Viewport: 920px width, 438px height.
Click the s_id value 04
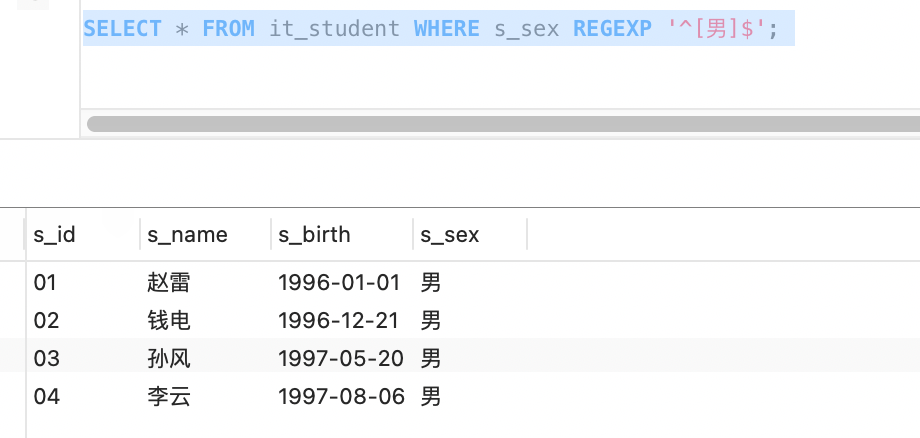tap(46, 397)
